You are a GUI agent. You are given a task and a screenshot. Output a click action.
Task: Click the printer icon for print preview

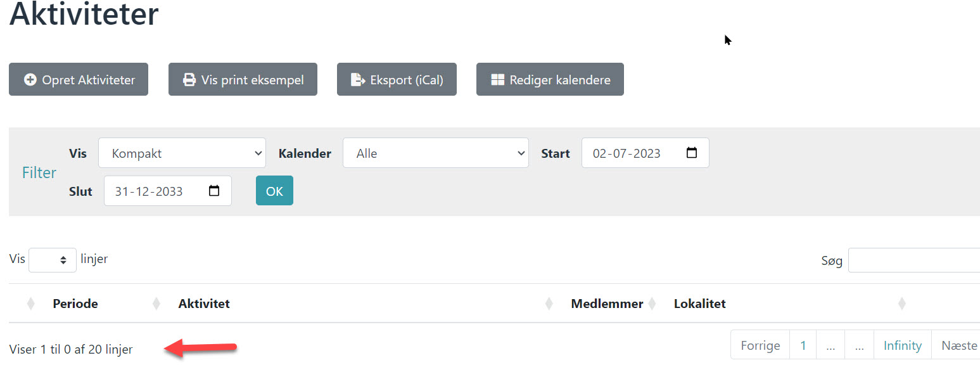[x=189, y=80]
